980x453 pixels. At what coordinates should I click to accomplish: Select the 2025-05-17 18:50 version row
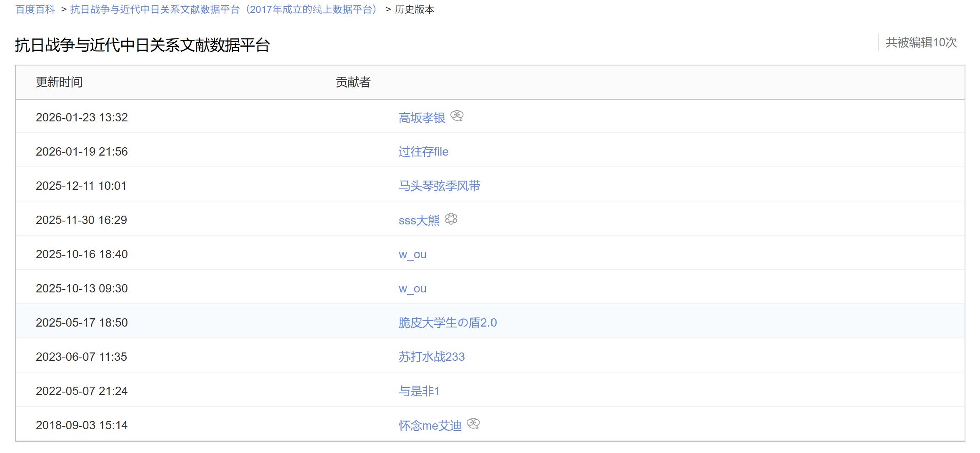[x=82, y=322]
